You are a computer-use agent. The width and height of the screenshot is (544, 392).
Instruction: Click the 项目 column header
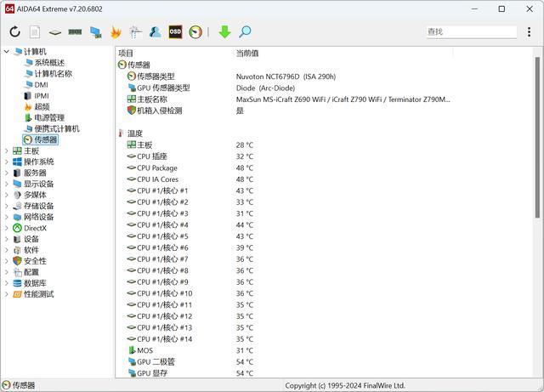(x=126, y=53)
